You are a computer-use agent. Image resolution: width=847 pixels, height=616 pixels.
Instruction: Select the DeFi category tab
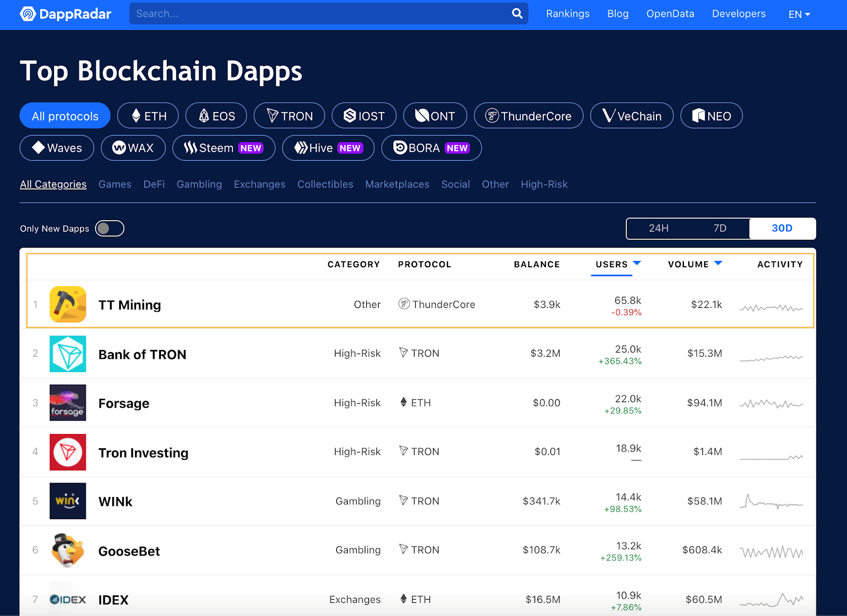point(154,184)
